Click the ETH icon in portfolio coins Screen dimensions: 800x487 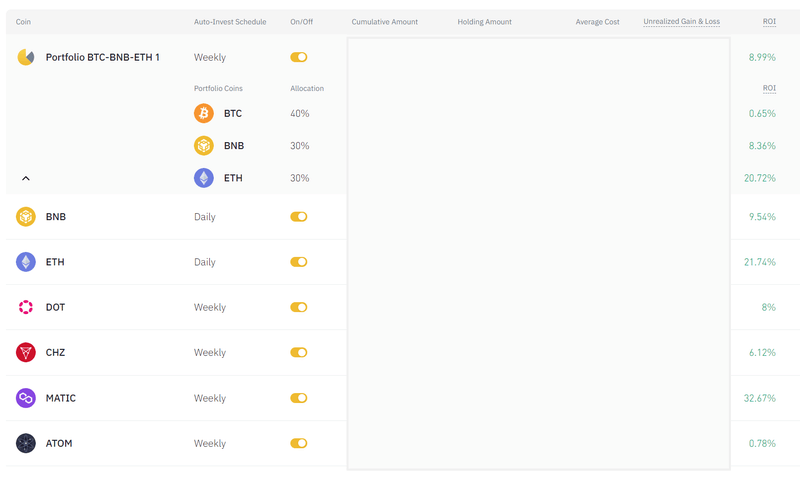(204, 178)
